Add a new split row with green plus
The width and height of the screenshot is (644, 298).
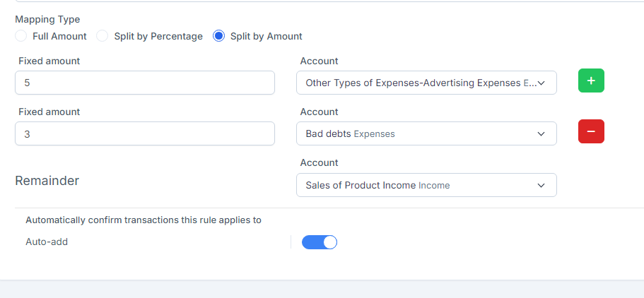tap(591, 81)
